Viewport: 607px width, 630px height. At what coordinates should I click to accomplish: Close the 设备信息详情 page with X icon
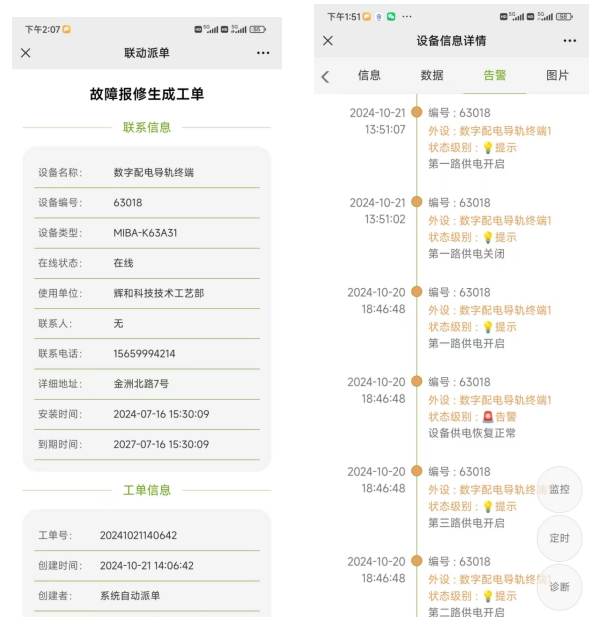tap(328, 41)
